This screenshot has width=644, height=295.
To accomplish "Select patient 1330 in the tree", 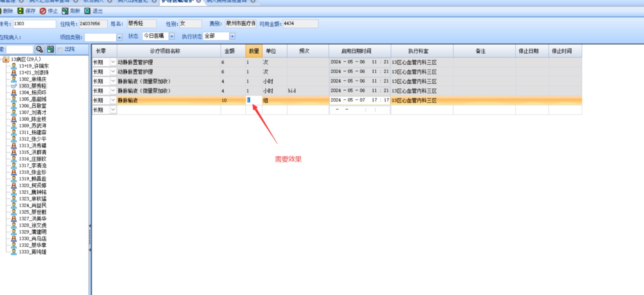I will pyautogui.click(x=32, y=238).
